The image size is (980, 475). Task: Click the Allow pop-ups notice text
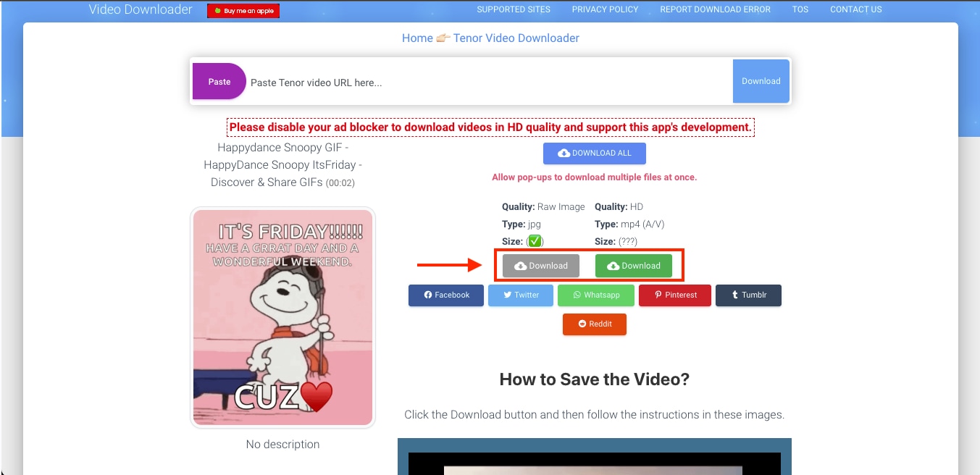tap(595, 177)
